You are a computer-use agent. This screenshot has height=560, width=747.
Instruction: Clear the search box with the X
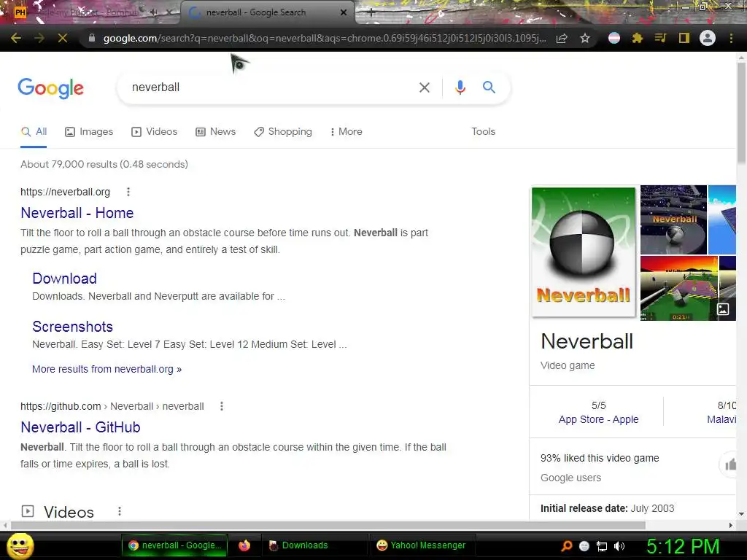click(425, 87)
